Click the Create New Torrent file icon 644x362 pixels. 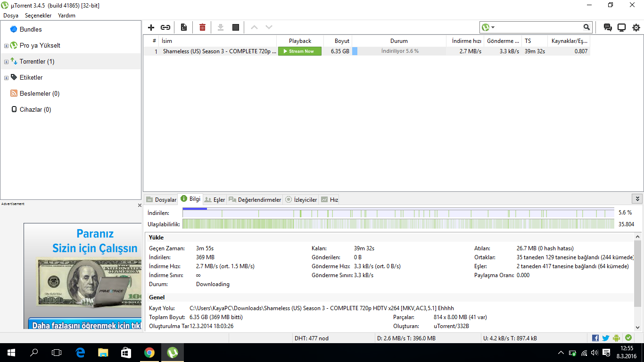coord(183,27)
